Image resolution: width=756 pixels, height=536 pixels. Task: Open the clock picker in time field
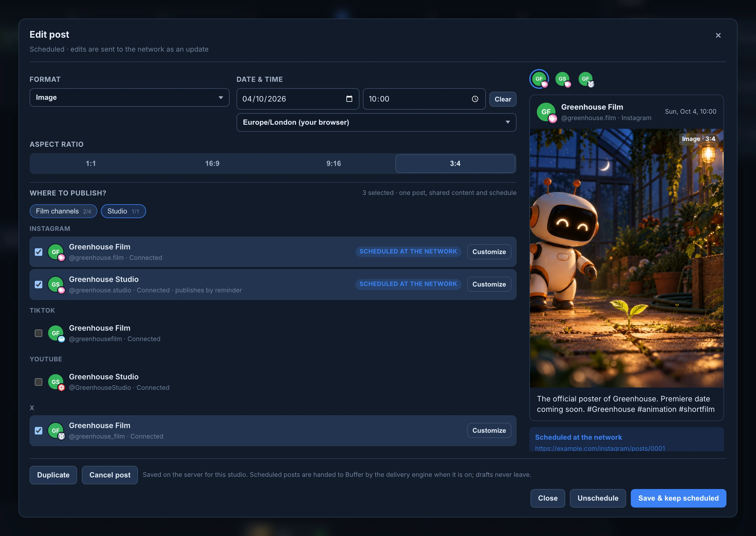[x=475, y=99]
